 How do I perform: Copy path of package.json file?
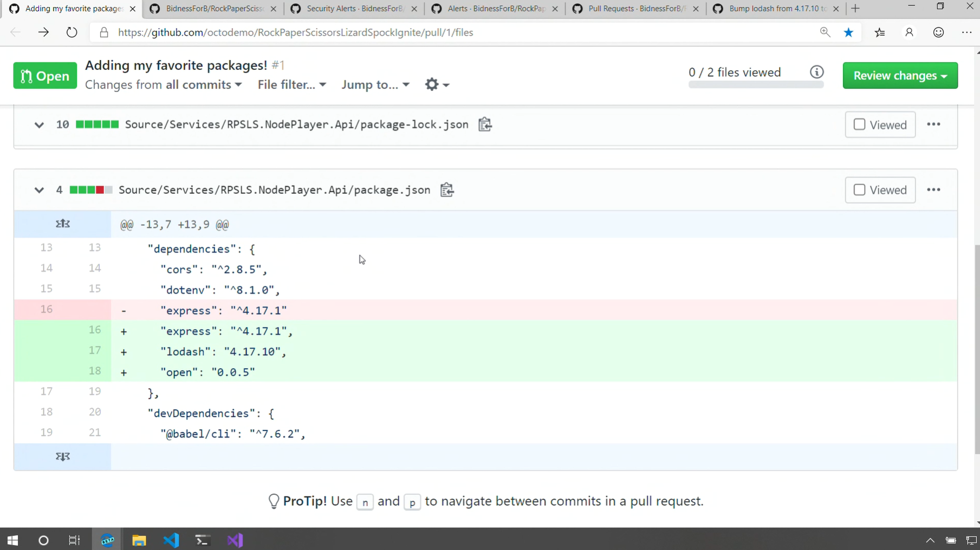coord(447,190)
